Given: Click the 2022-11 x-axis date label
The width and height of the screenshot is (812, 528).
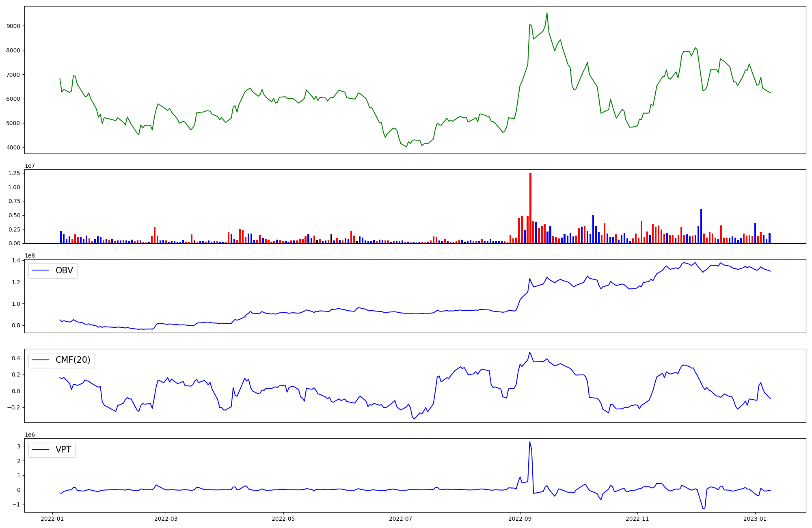Looking at the screenshot, I should [637, 519].
